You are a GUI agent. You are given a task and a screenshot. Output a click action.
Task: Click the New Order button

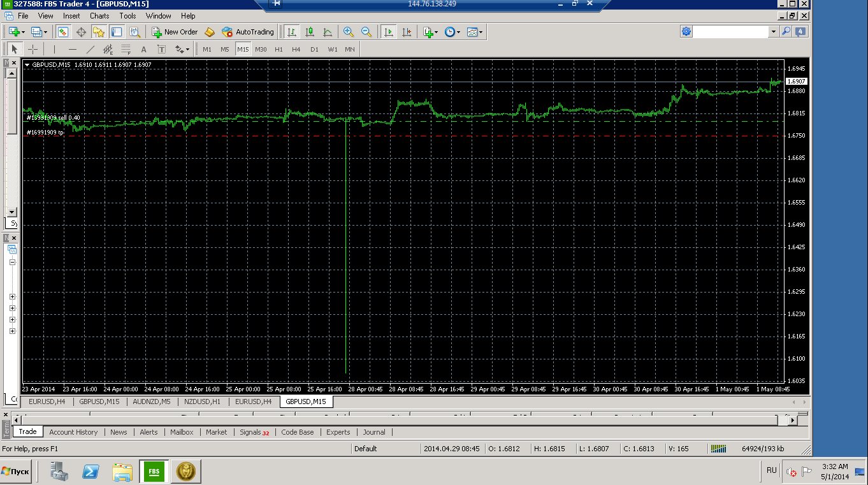(175, 31)
